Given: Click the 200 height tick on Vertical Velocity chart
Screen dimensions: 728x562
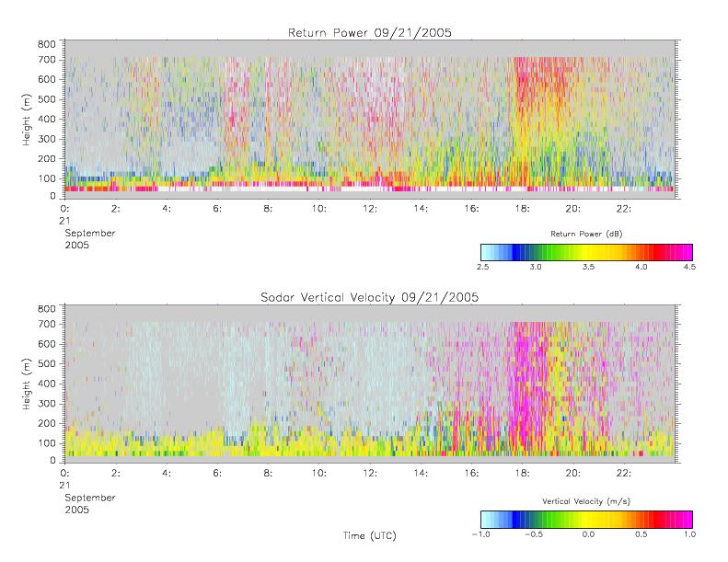Looking at the screenshot, I should [x=46, y=423].
